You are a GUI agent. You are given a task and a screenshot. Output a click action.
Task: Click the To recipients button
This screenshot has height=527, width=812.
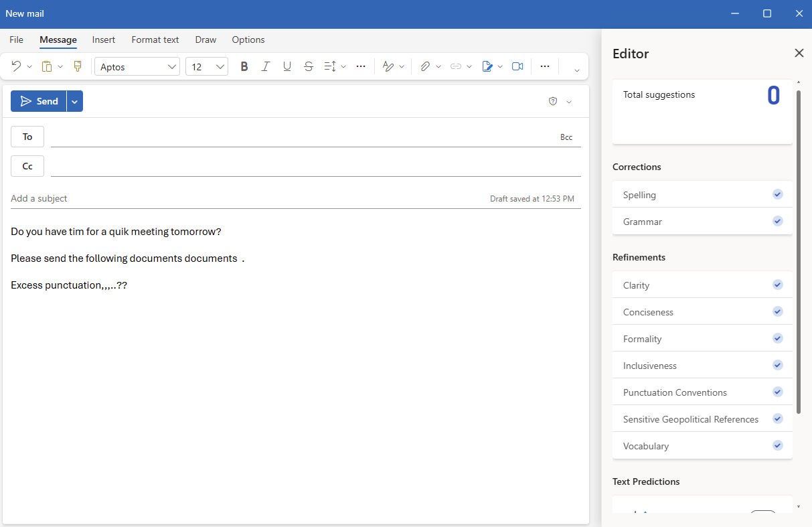coord(27,137)
